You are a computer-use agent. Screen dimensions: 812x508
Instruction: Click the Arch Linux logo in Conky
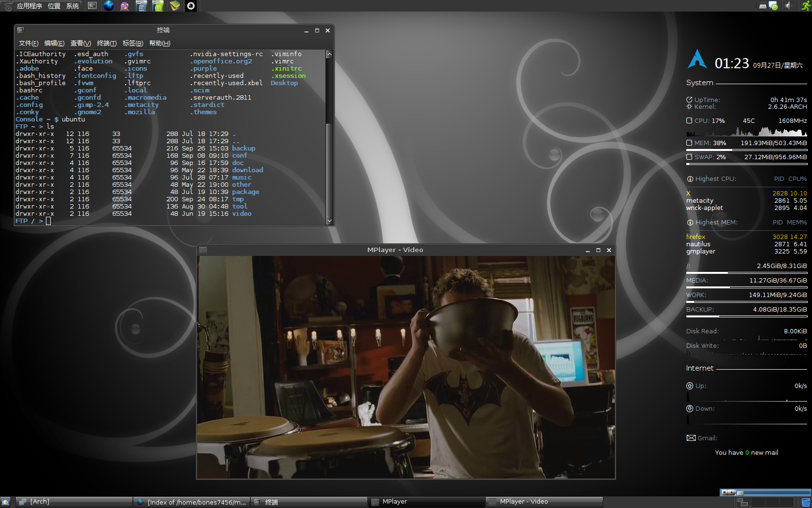(x=697, y=59)
